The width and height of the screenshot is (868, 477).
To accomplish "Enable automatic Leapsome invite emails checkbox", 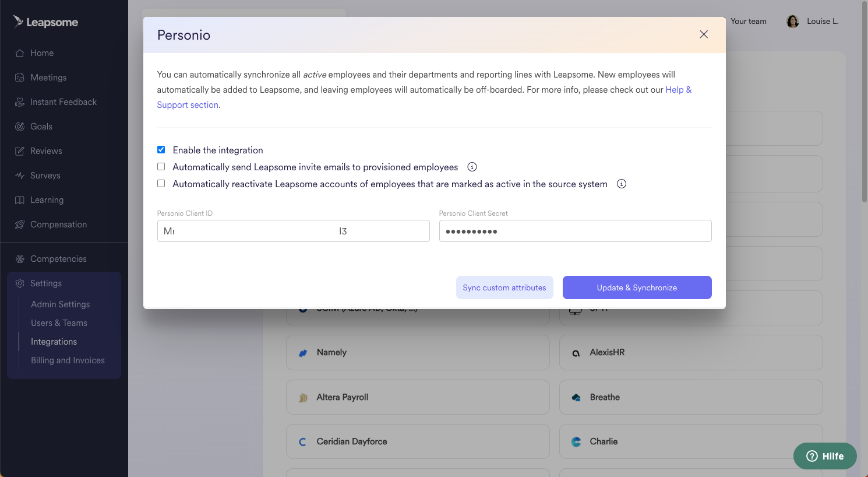I will click(161, 167).
